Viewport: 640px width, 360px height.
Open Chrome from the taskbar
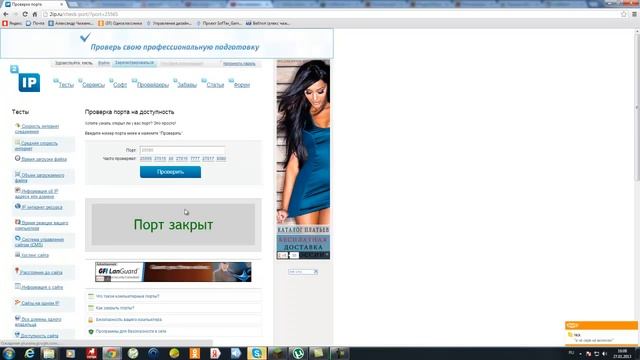point(111,353)
